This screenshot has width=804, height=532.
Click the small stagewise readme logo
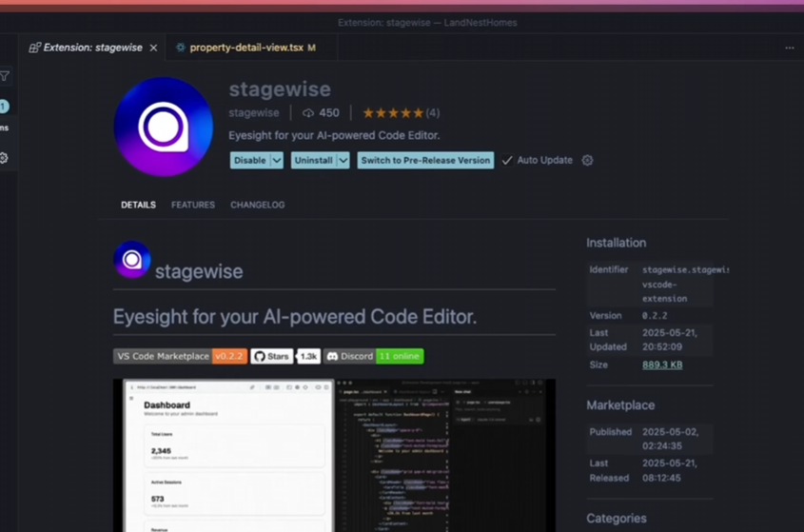coord(131,260)
